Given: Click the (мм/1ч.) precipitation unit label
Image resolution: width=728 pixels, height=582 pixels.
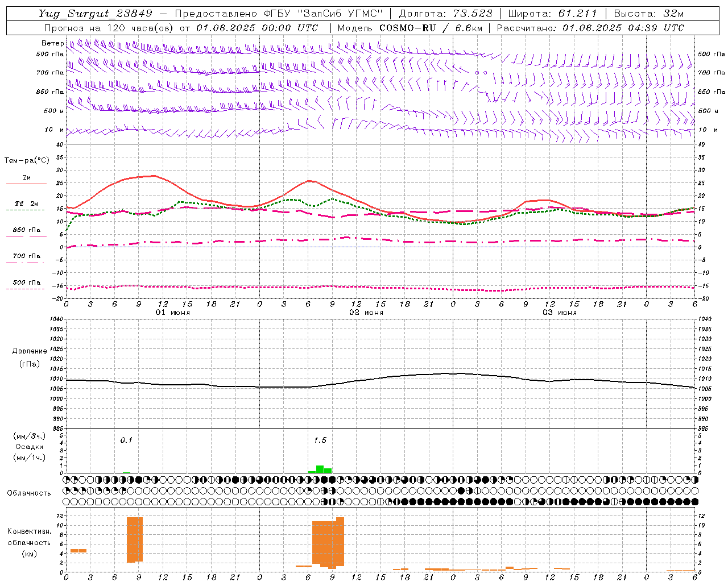Looking at the screenshot, I should (x=30, y=458).
